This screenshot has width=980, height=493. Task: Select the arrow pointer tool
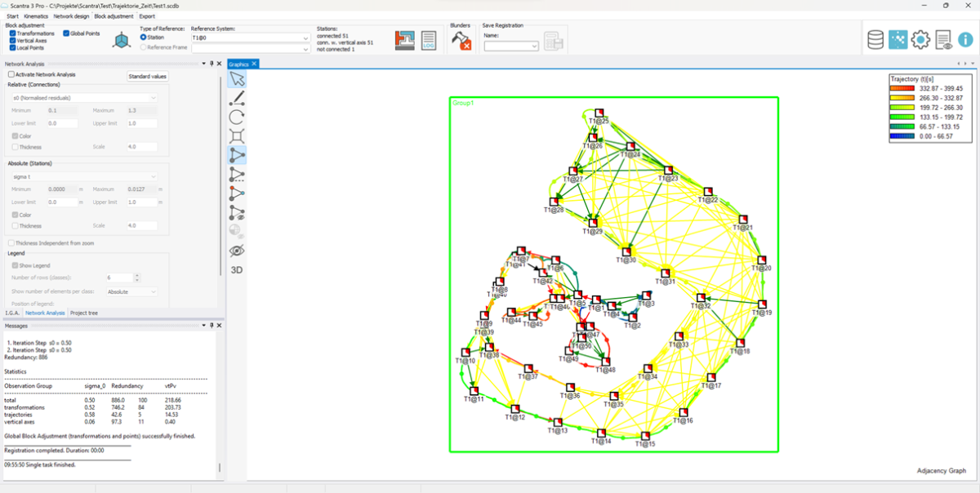237,79
